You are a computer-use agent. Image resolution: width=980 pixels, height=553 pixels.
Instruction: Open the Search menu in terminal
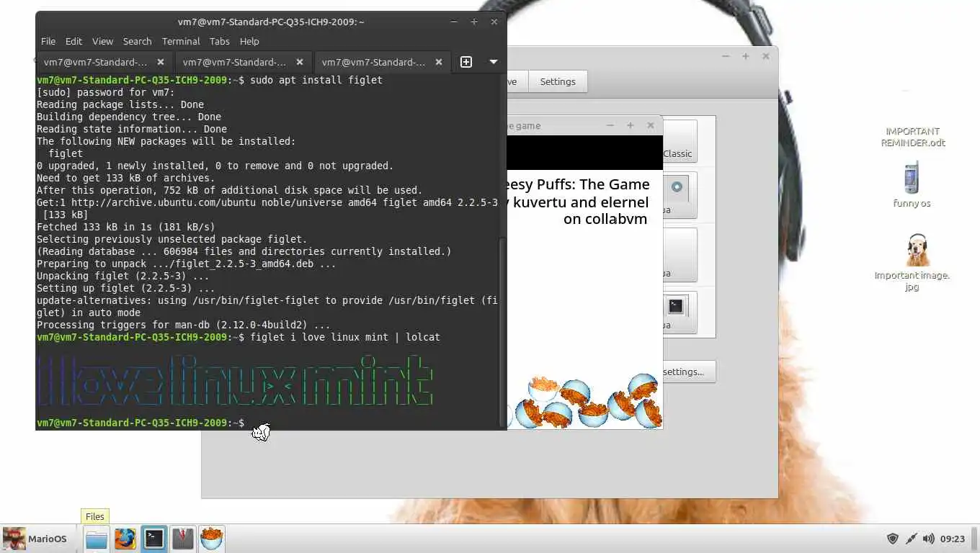[x=137, y=41]
